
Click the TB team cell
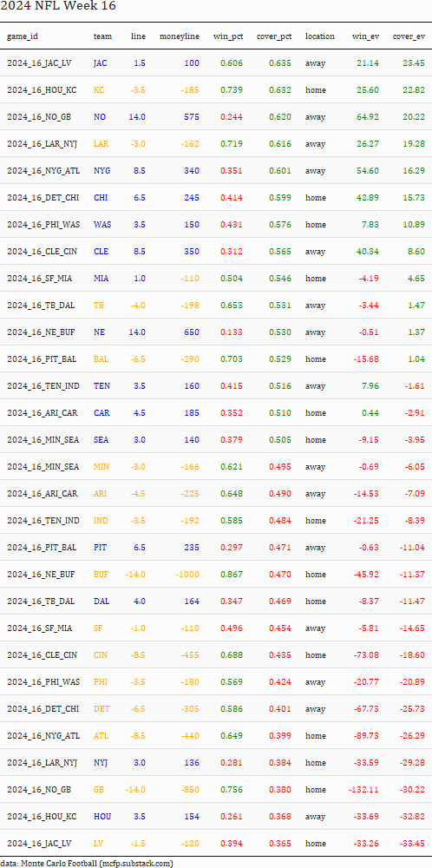(x=99, y=305)
